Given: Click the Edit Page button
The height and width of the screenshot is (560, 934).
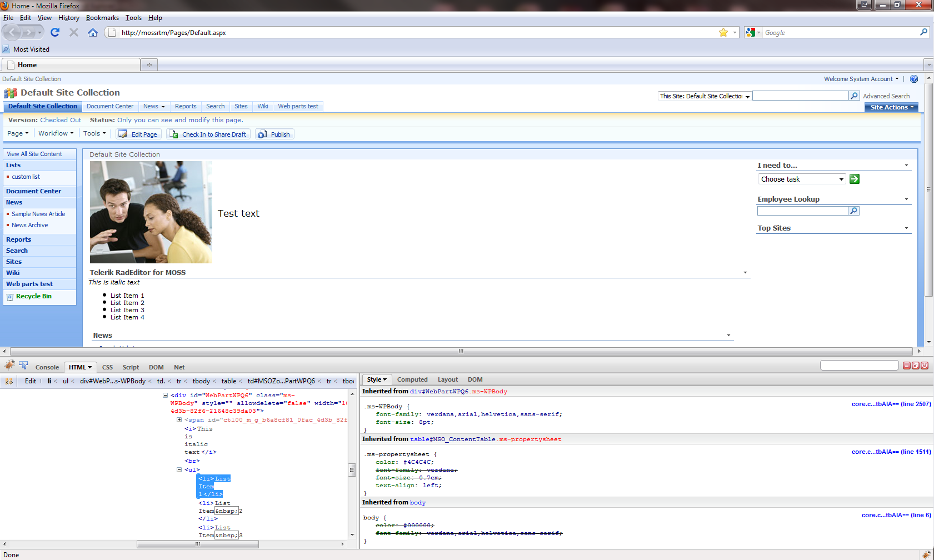Looking at the screenshot, I should pos(138,134).
